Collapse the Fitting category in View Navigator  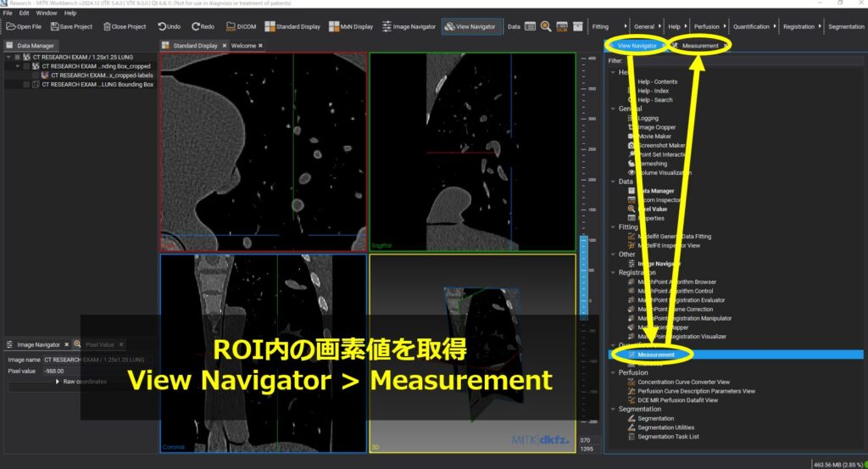click(x=613, y=227)
